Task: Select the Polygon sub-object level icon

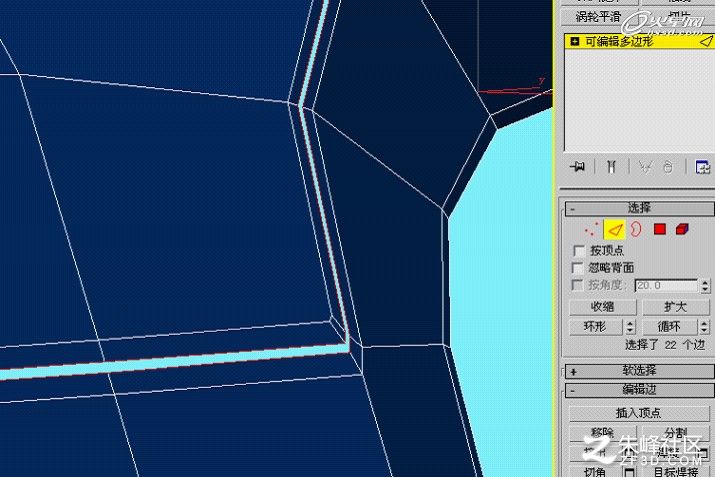Action: tap(660, 229)
